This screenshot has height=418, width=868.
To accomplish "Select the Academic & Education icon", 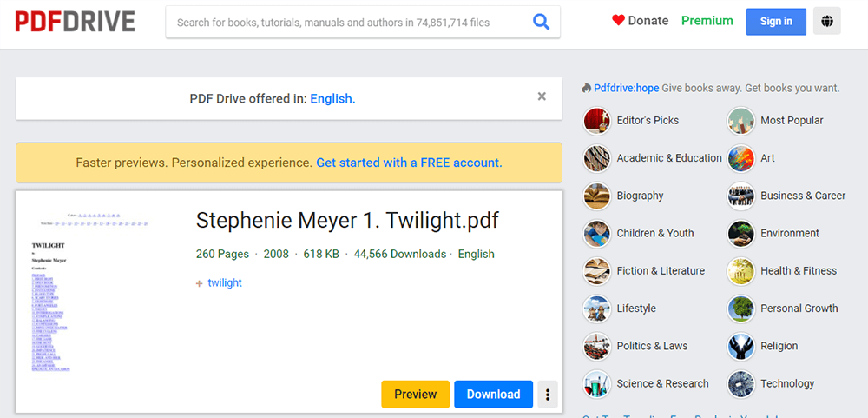I will click(x=597, y=158).
